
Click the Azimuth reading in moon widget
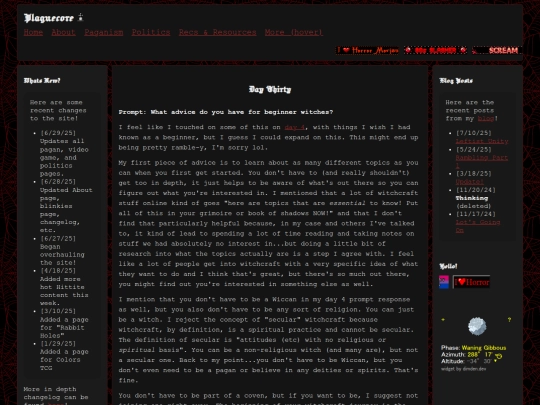[x=467, y=355]
